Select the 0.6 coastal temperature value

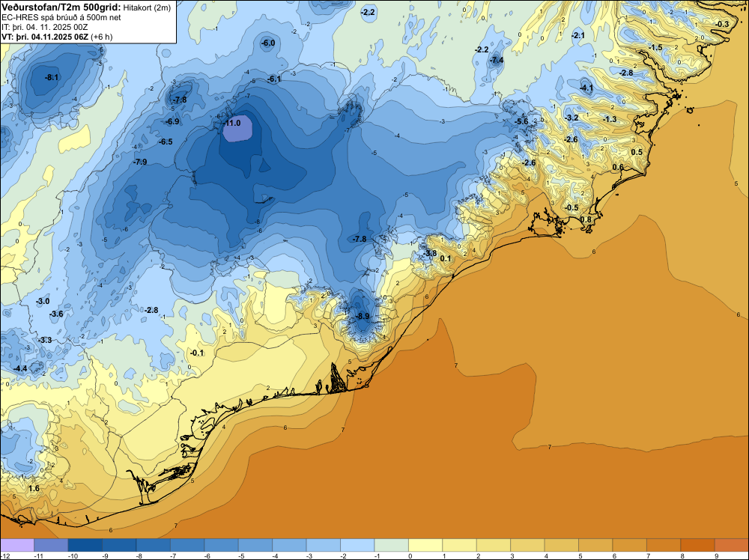point(618,167)
